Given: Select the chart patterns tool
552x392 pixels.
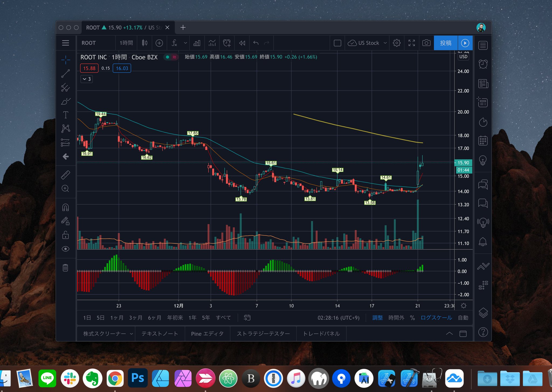Looking at the screenshot, I should (x=65, y=128).
